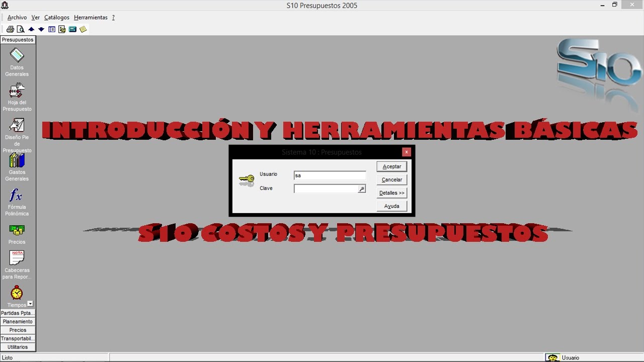Click the key icon in the login dialog
This screenshot has height=362, width=644.
point(247,180)
